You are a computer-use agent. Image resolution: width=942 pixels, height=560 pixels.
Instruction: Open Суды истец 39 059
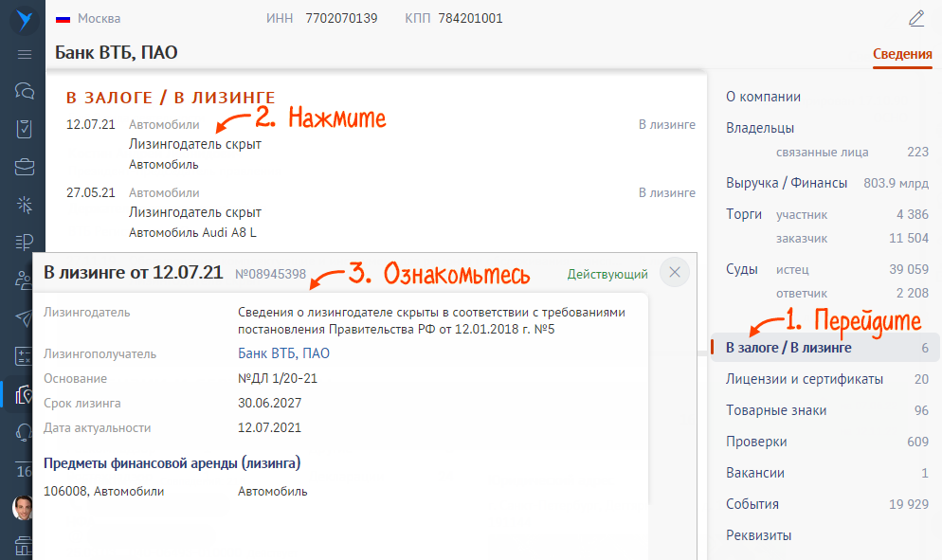[852, 269]
